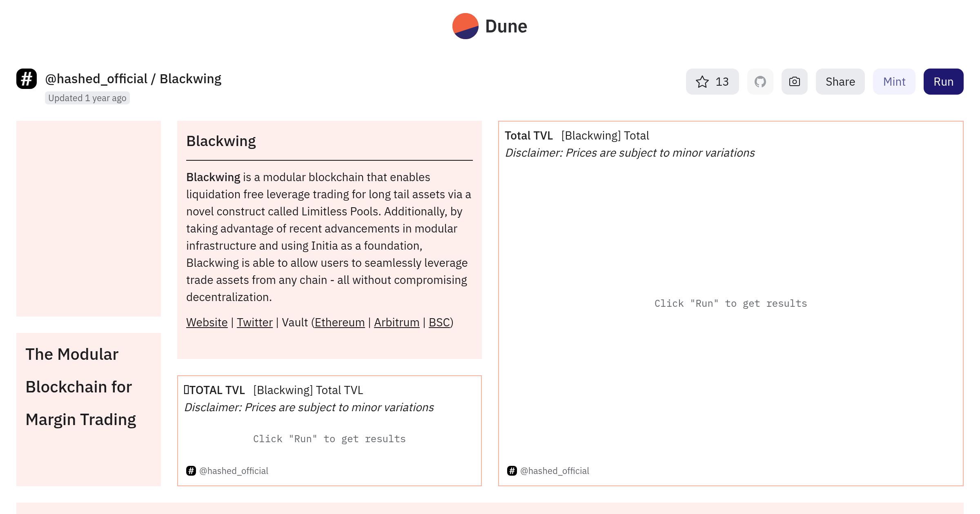Click hash icon in Total TVL chart footer
The width and height of the screenshot is (980, 514).
512,471
